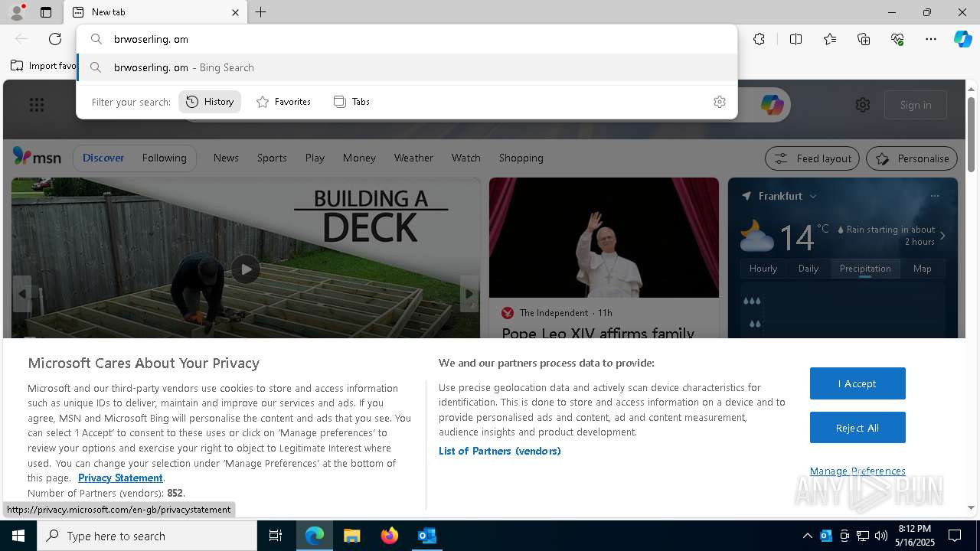Image resolution: width=980 pixels, height=551 pixels.
Task: Play the Building a Deck video
Action: click(x=246, y=269)
